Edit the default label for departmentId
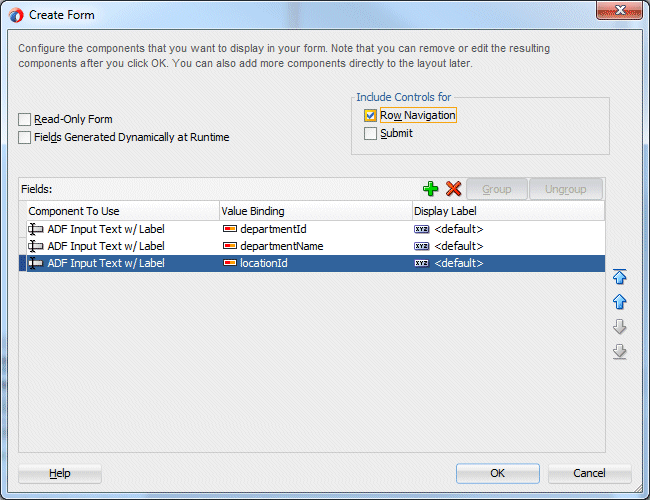Screen dimensions: 650x500 point(458,229)
